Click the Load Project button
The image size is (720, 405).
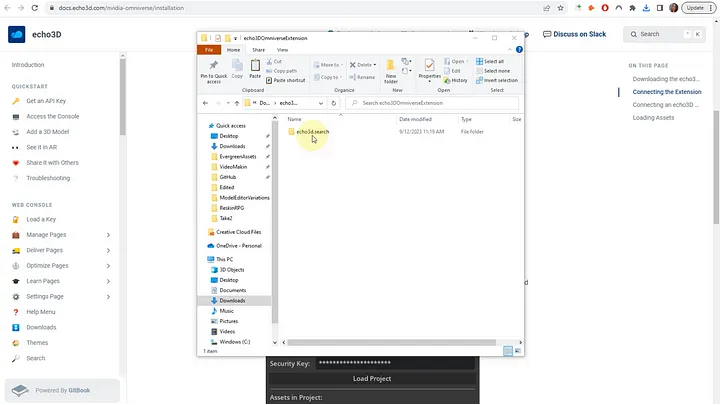coord(372,379)
